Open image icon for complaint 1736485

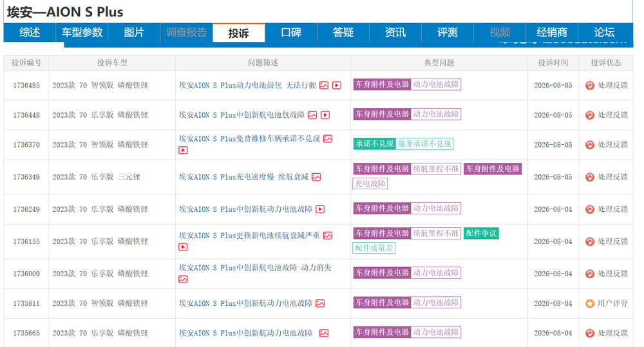point(324,86)
